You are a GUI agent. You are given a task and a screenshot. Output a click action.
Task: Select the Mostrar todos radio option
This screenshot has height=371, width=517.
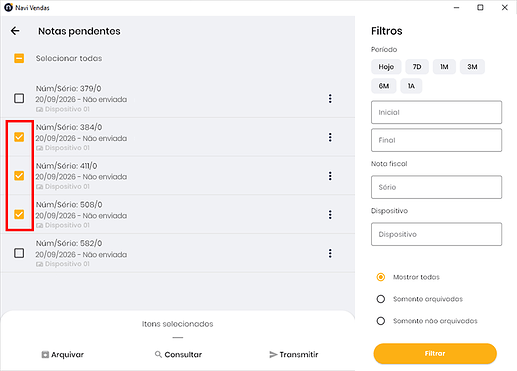tap(381, 277)
